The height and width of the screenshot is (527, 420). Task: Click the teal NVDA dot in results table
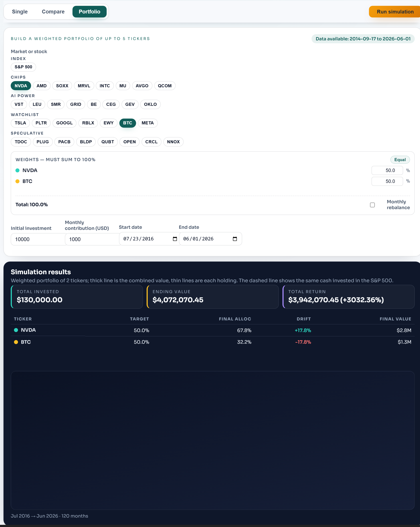(x=16, y=330)
